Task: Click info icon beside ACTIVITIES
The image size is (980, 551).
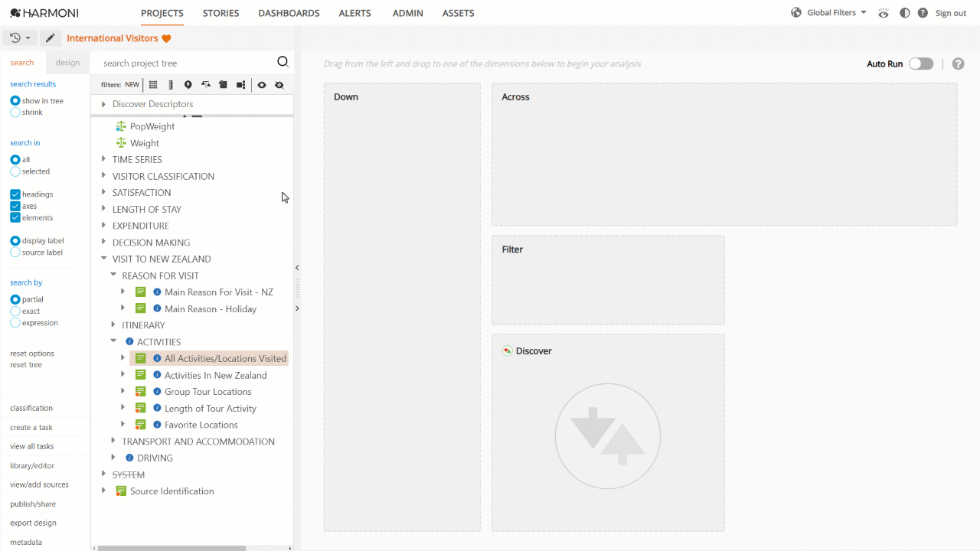Action: pyautogui.click(x=129, y=342)
